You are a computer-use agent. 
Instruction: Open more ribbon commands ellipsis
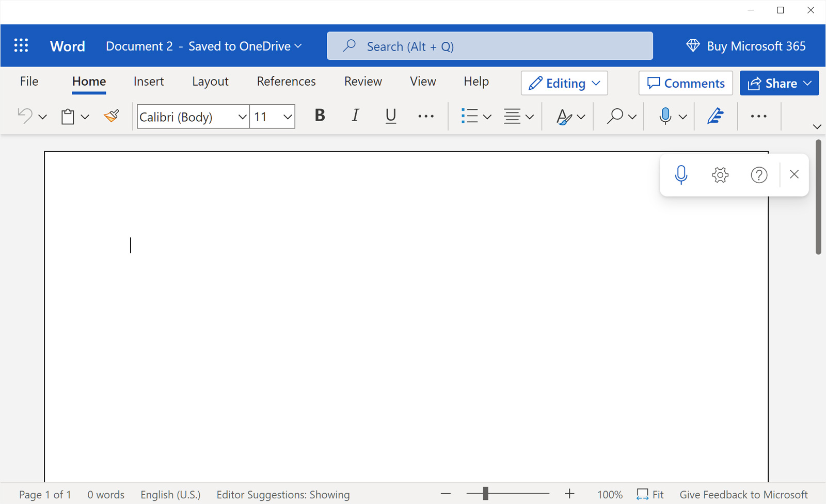point(758,117)
